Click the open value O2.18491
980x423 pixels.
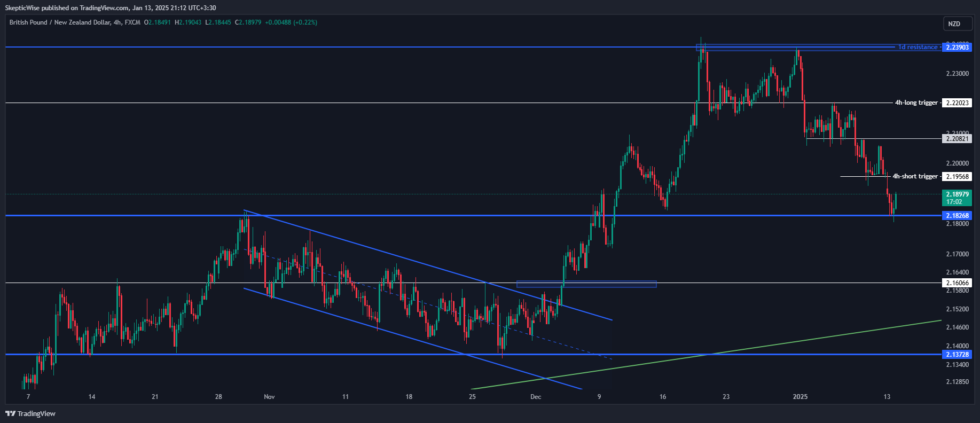click(158, 22)
